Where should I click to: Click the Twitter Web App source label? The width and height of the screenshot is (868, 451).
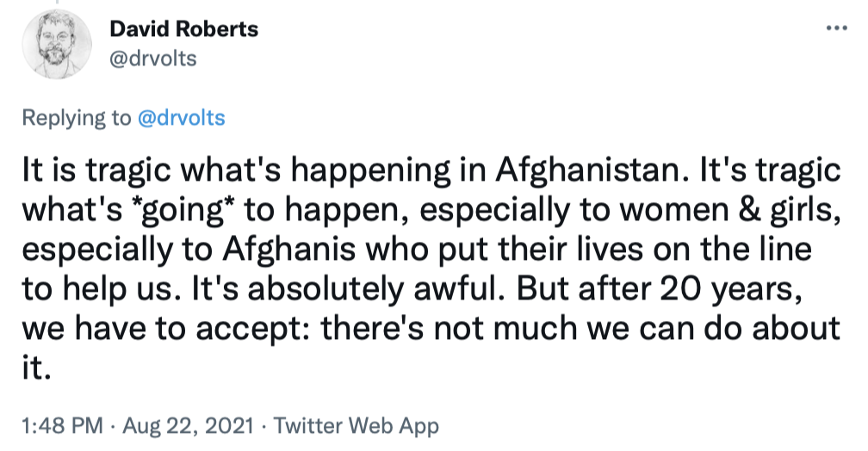[356, 425]
